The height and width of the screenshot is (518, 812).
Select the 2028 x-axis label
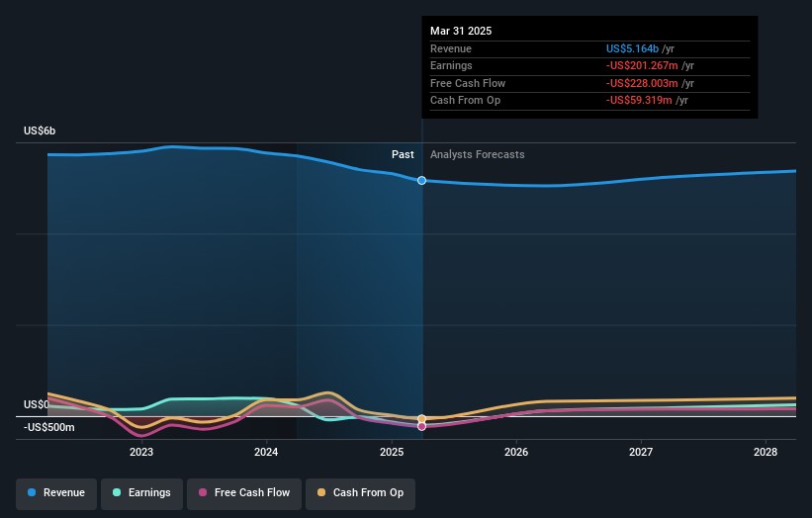[x=766, y=453]
